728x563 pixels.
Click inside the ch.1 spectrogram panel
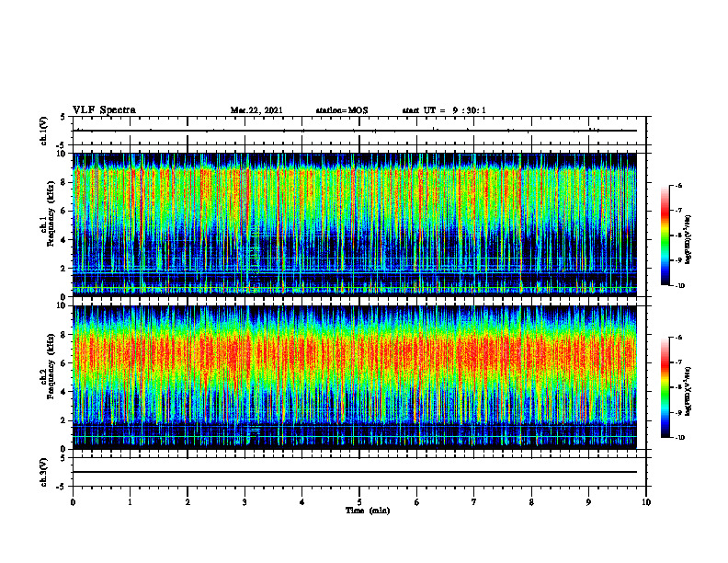(x=355, y=224)
